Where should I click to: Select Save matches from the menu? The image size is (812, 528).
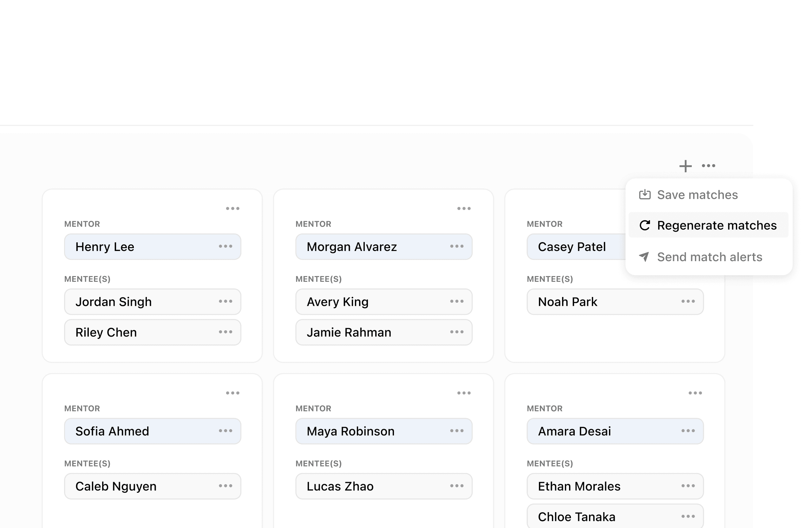[x=697, y=195]
